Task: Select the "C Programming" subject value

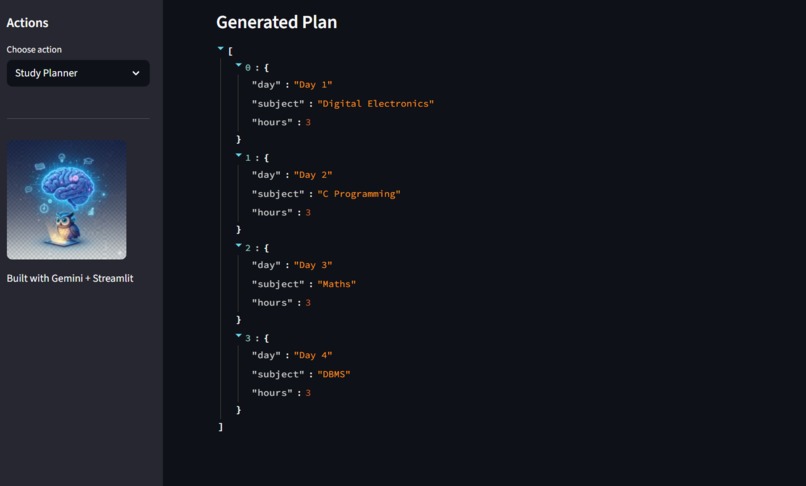Action: (359, 194)
